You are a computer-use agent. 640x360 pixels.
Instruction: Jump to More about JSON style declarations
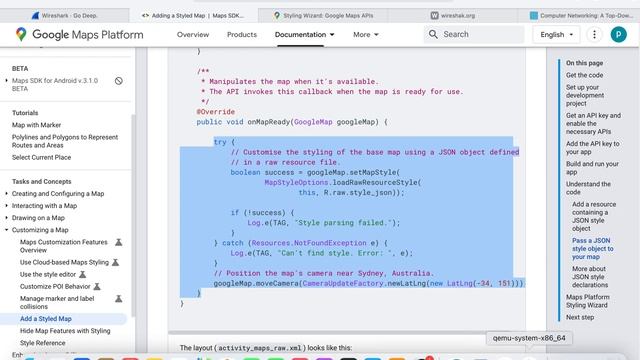coord(590,277)
